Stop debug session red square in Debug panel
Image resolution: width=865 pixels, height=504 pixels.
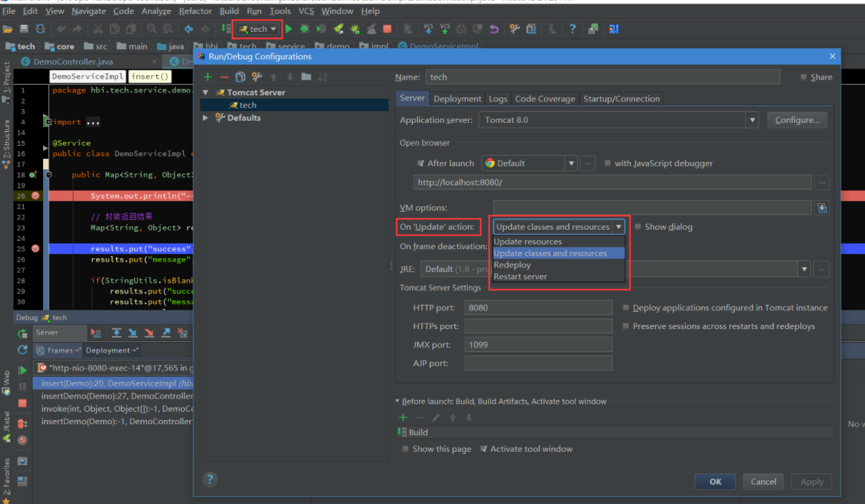click(22, 403)
